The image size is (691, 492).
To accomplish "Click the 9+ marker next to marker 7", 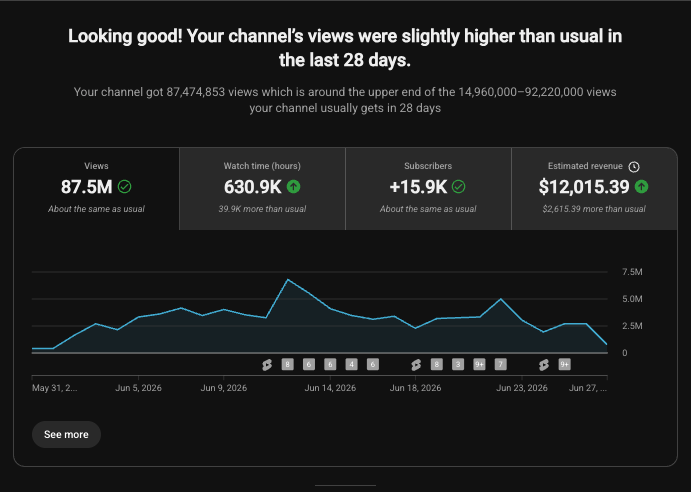I will (x=479, y=365).
